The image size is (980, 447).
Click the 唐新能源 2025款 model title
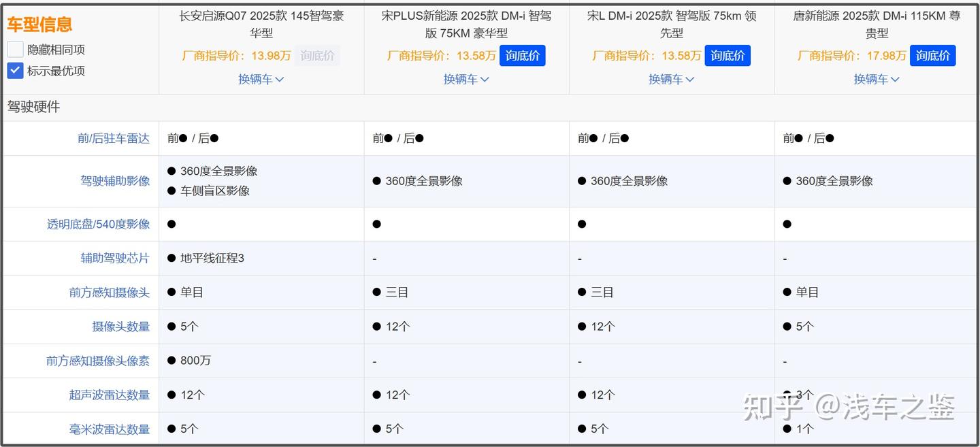(x=876, y=24)
